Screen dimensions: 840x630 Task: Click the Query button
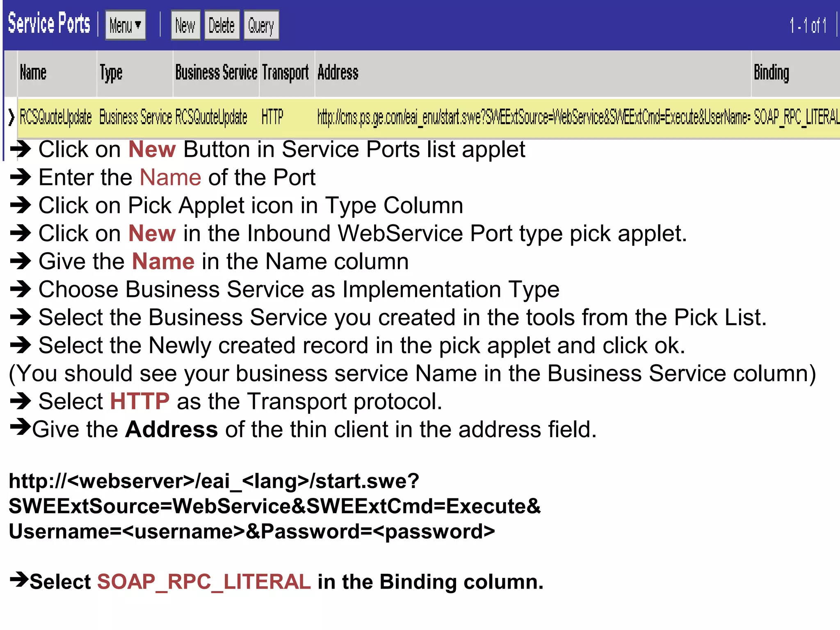click(x=261, y=25)
